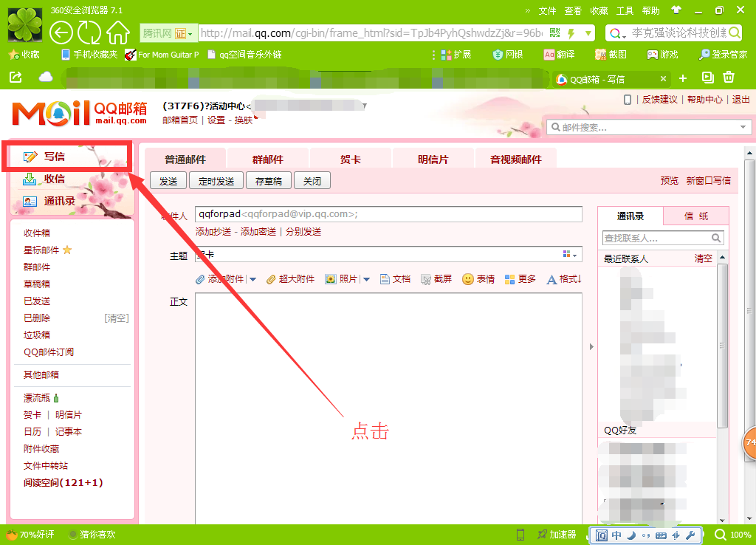
Task: Collapse the contacts side panel arrow
Action: (591, 347)
